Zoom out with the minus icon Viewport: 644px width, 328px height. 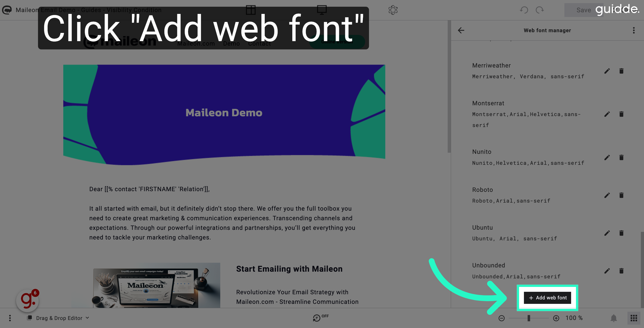502,318
